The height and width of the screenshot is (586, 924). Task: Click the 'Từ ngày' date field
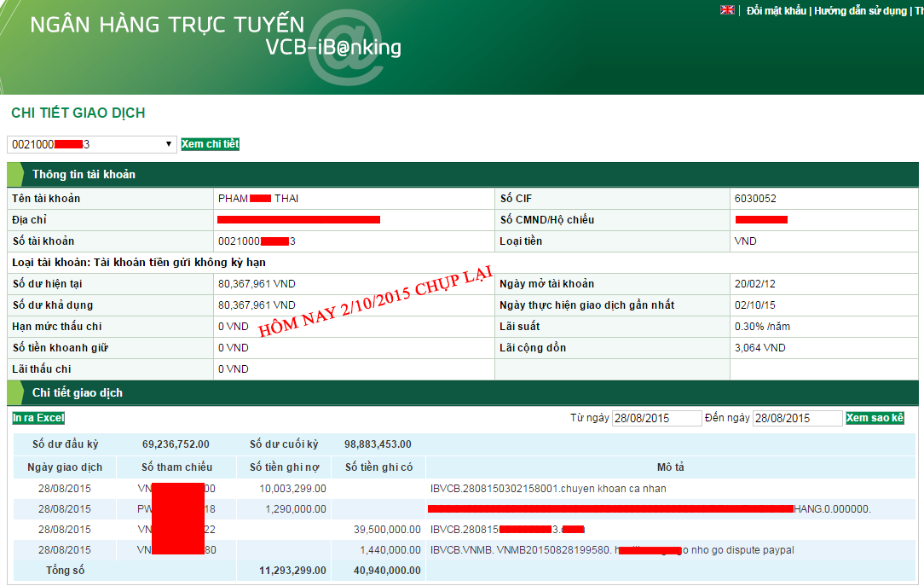[x=656, y=418]
